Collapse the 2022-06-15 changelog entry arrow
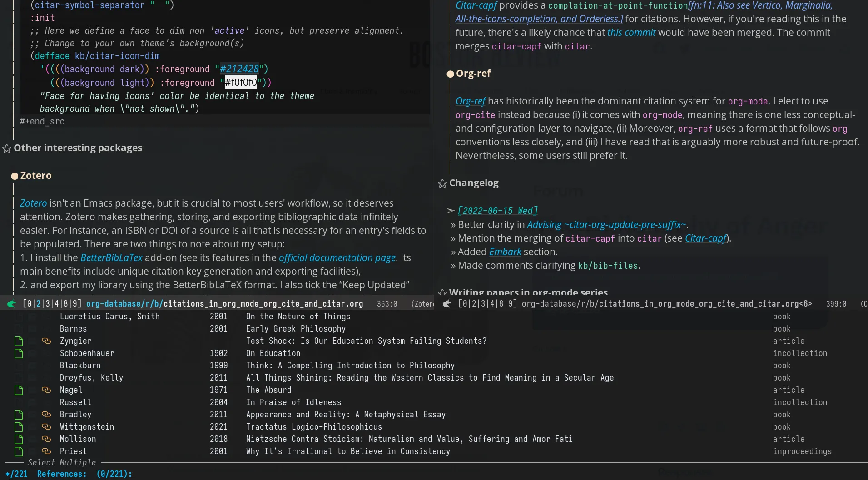Viewport: 868px width, 480px height. [451, 211]
